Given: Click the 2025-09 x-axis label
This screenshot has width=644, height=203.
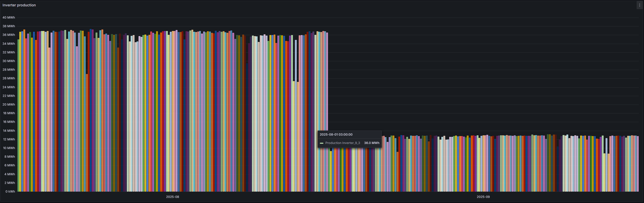Looking at the screenshot, I should 483,197.
